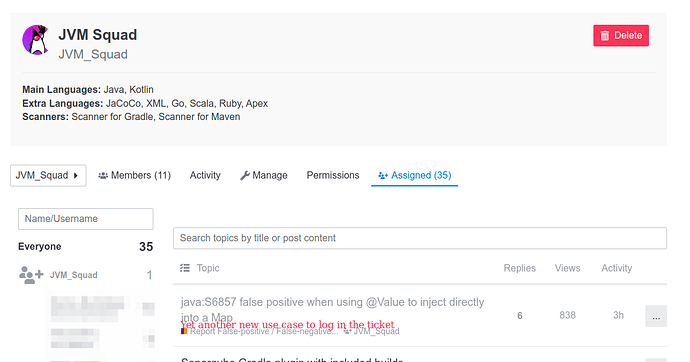Open Report False-positive / False-negative category

point(260,332)
